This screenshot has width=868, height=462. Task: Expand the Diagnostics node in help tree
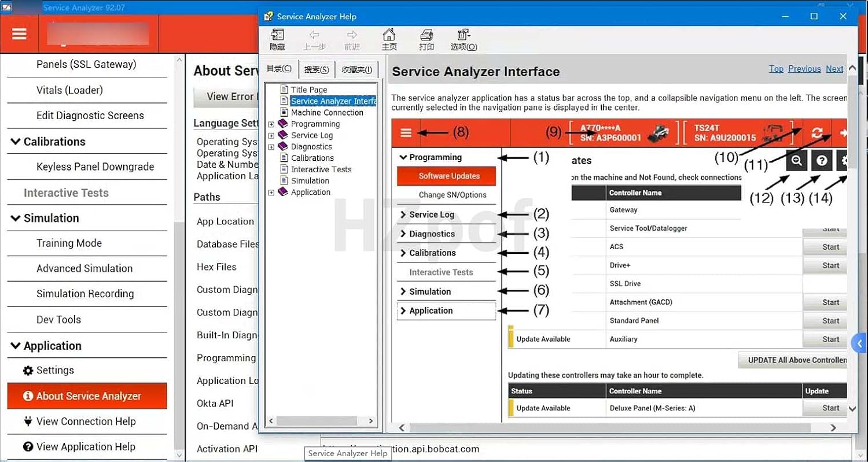(271, 147)
